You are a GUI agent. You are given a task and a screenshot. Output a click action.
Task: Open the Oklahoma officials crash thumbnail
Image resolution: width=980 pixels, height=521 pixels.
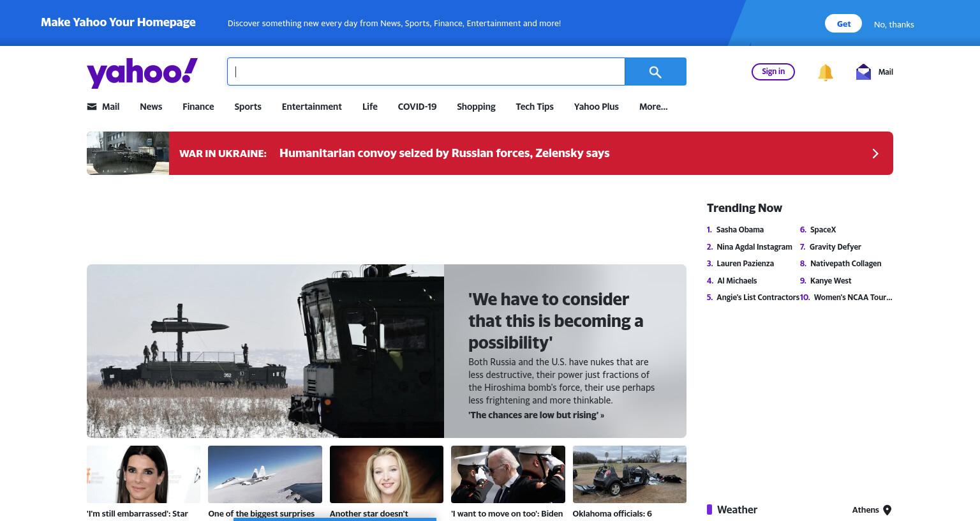630,474
